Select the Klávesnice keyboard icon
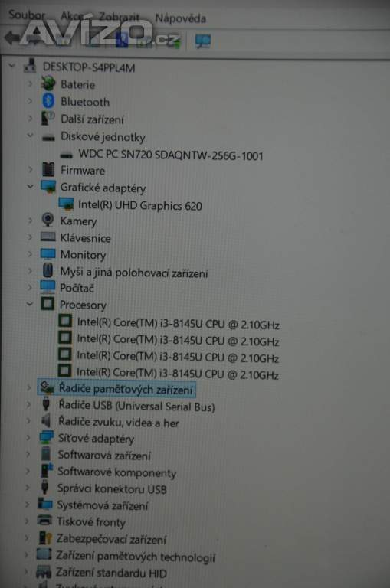The image size is (390, 588). tap(48, 237)
